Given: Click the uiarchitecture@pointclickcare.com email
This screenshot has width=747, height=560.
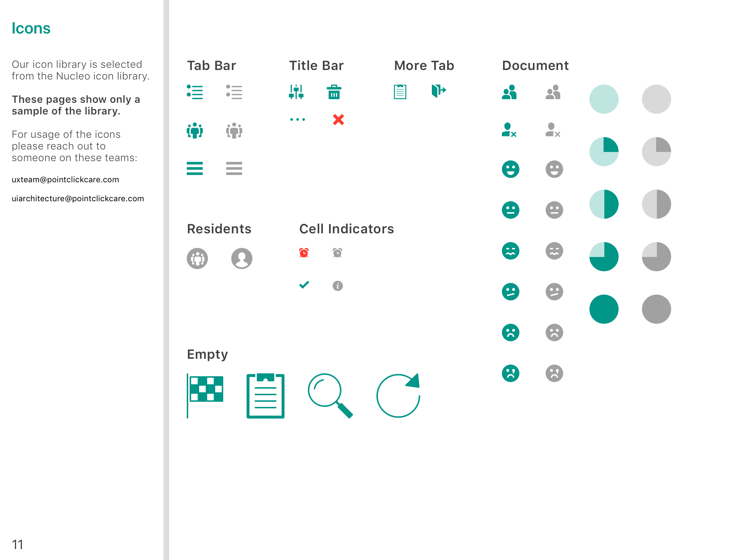Looking at the screenshot, I should pyautogui.click(x=78, y=199).
